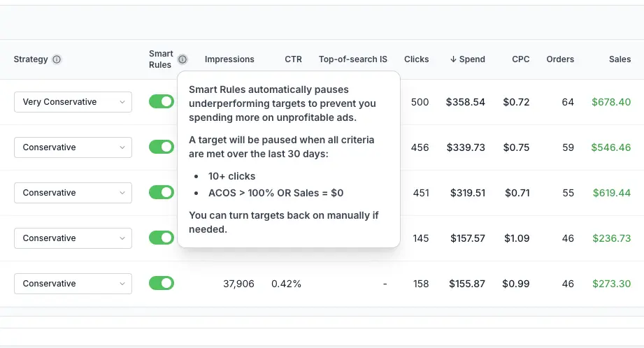Click the Strategy column header label
Image resolution: width=644 pixels, height=348 pixels.
31,59
